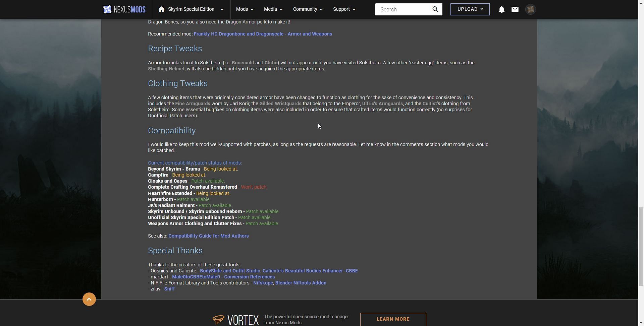Open Compatibility Guide for Mod Authors link
Viewport: 644px width, 326px height.
coord(209,236)
